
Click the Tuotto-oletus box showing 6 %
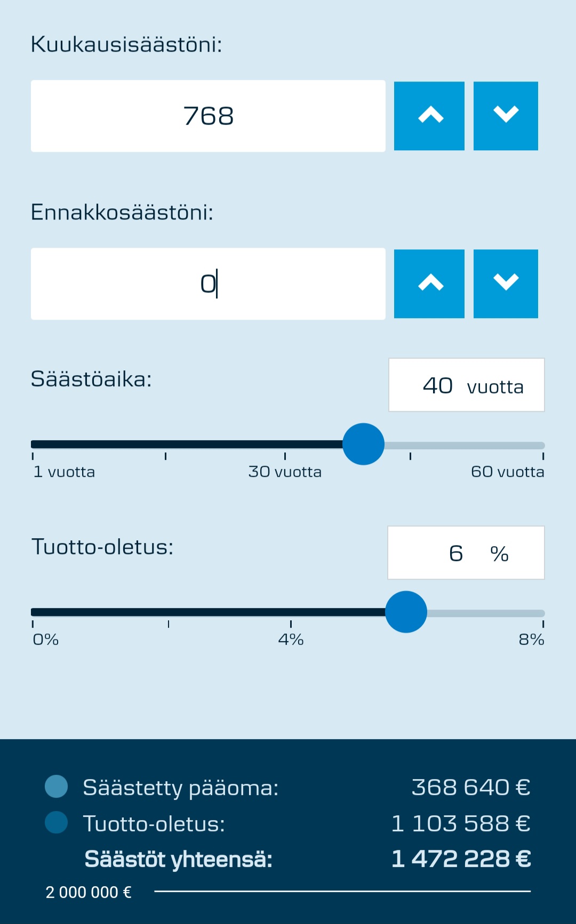pyautogui.click(x=466, y=553)
